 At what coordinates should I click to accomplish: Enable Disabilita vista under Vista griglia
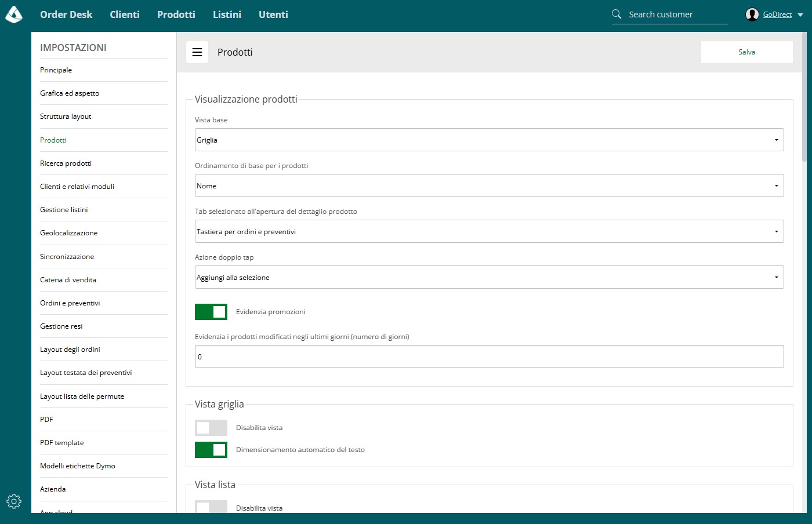click(211, 428)
